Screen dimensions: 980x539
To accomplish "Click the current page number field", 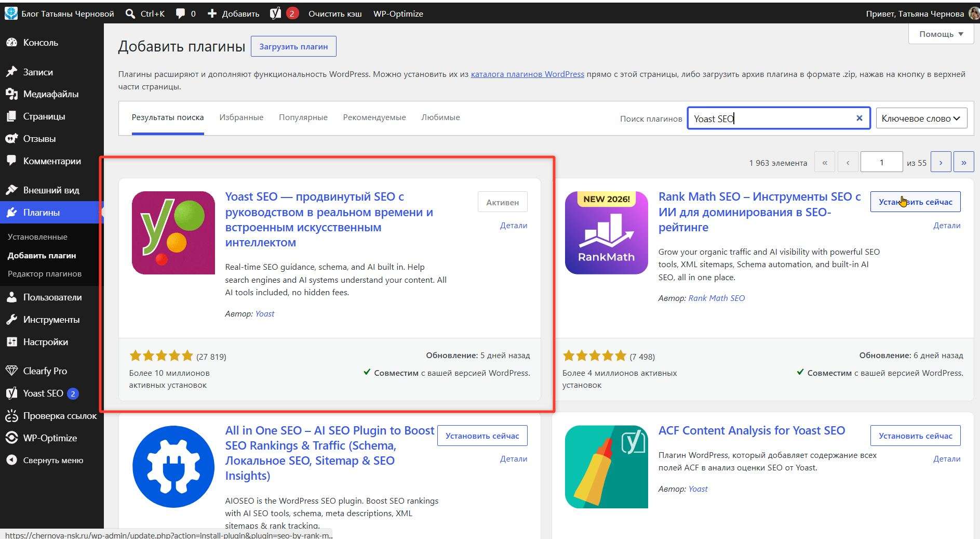I will [x=881, y=162].
